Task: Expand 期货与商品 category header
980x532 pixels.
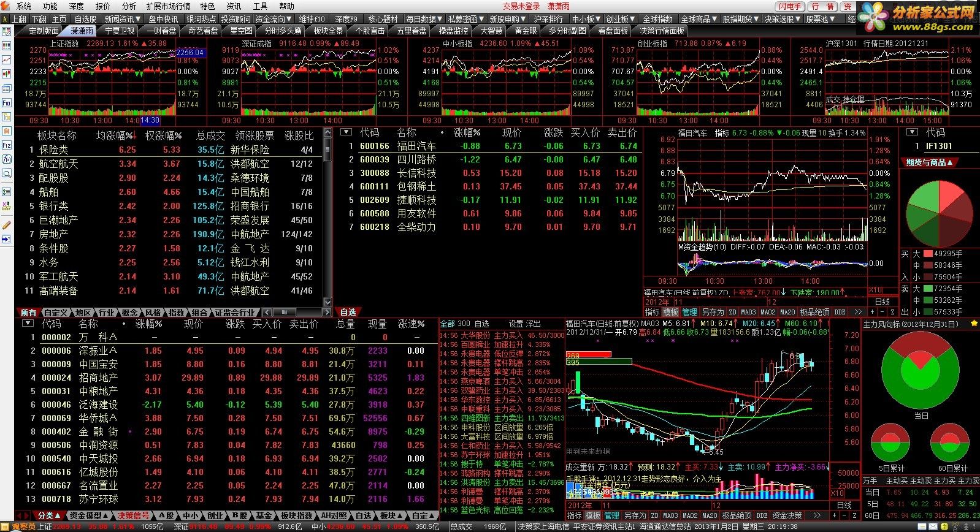Action: [930, 162]
